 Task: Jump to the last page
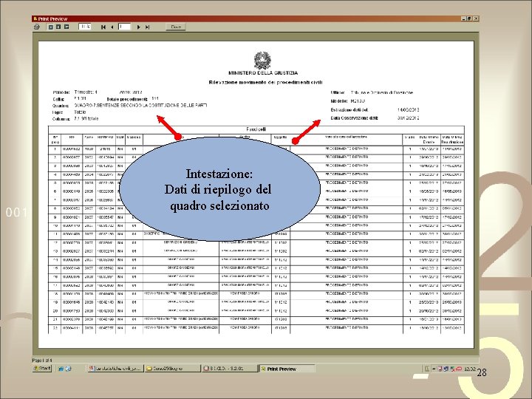pyautogui.click(x=147, y=27)
